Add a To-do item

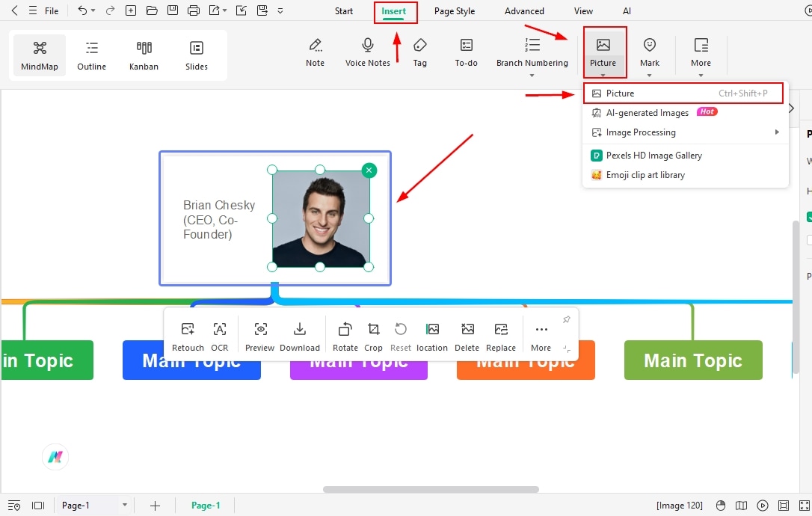click(x=466, y=49)
